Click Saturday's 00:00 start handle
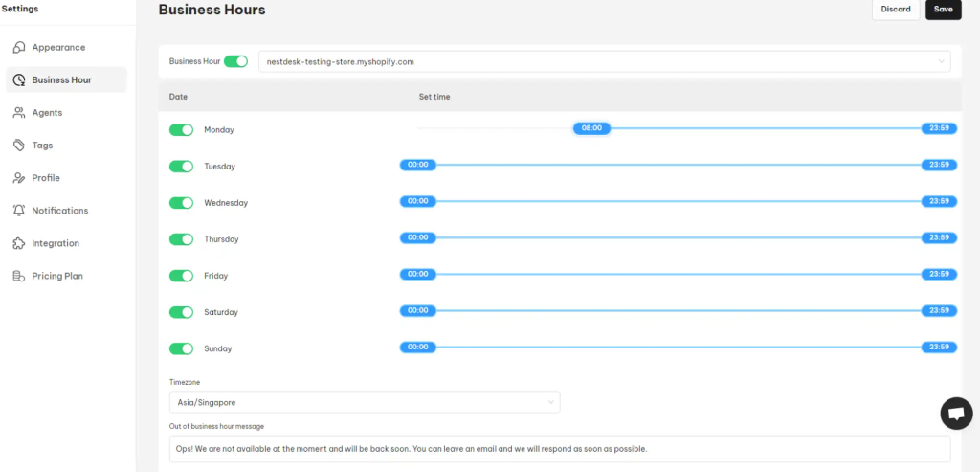The height and width of the screenshot is (472, 980). (417, 310)
